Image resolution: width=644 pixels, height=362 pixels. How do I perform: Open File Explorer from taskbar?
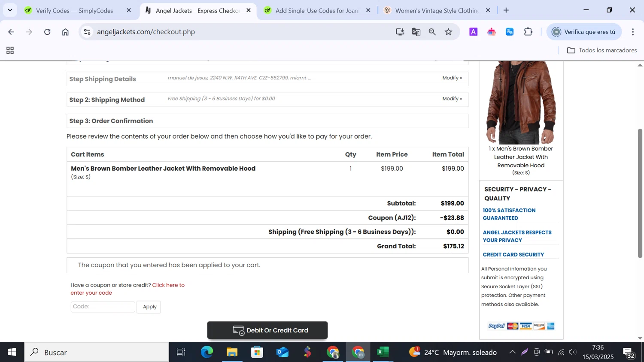coord(232,352)
